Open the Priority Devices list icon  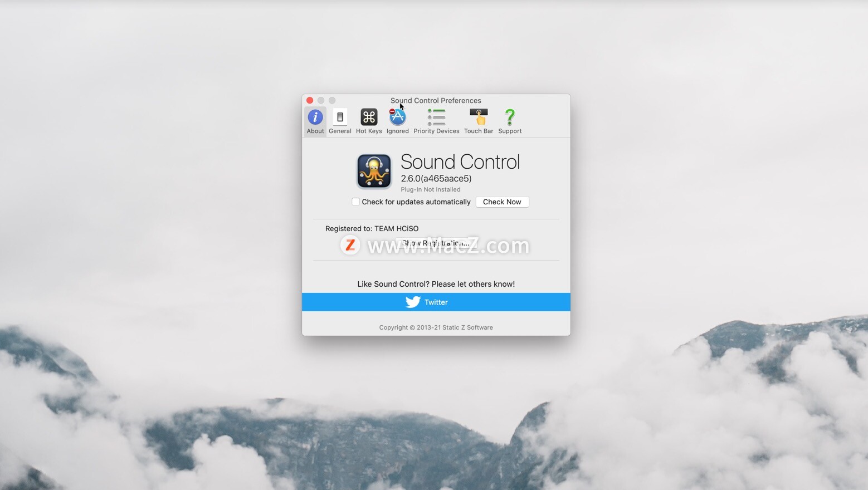pos(436,117)
